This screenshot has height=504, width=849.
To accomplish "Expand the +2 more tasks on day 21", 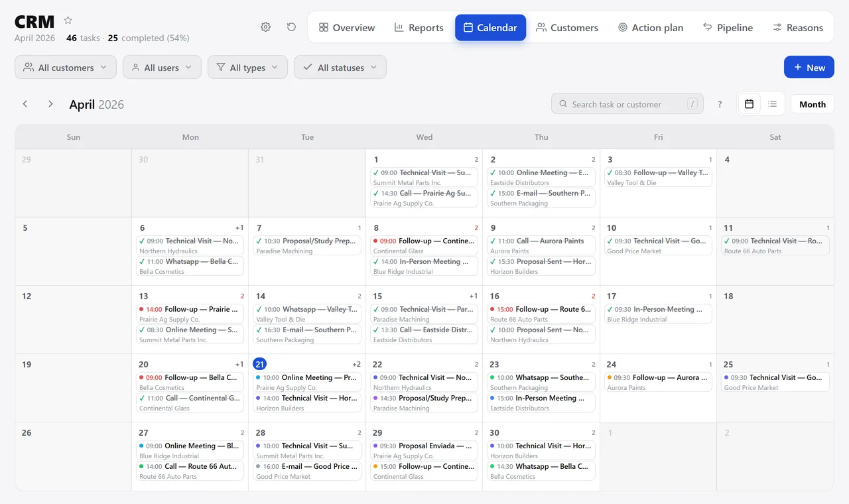I will tap(356, 364).
